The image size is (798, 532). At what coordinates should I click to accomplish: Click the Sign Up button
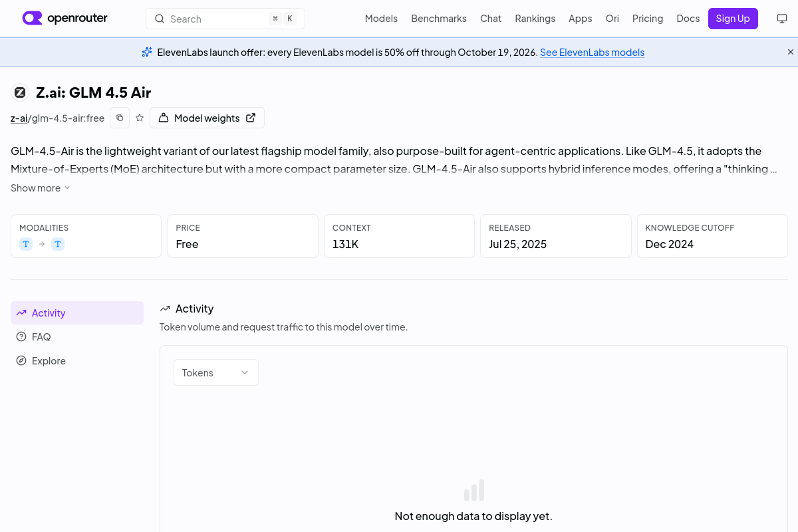click(733, 19)
